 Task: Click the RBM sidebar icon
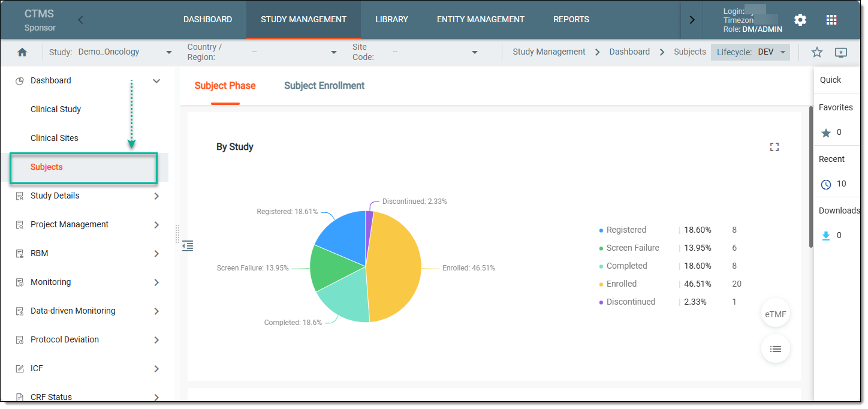click(x=20, y=254)
